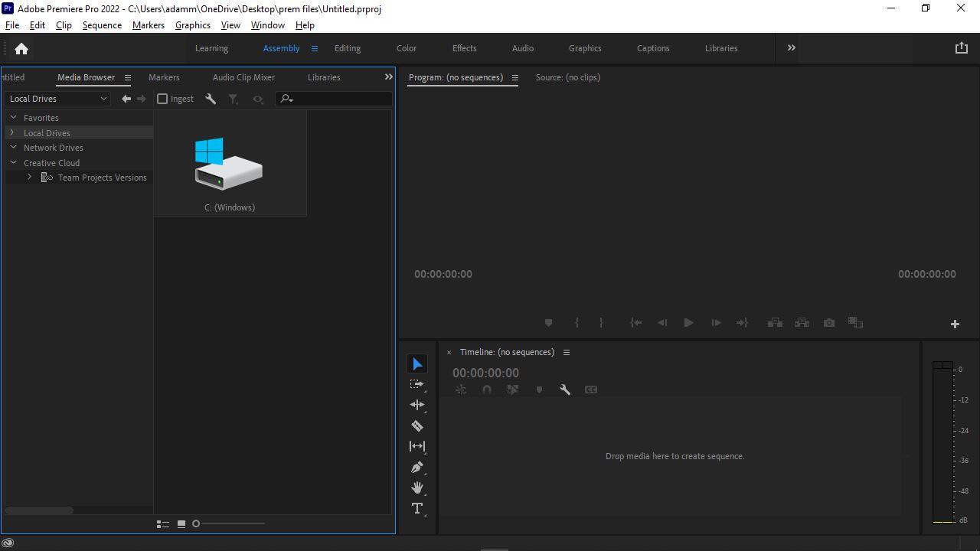Viewport: 980px width, 551px height.
Task: Open the Window menu
Action: point(268,25)
